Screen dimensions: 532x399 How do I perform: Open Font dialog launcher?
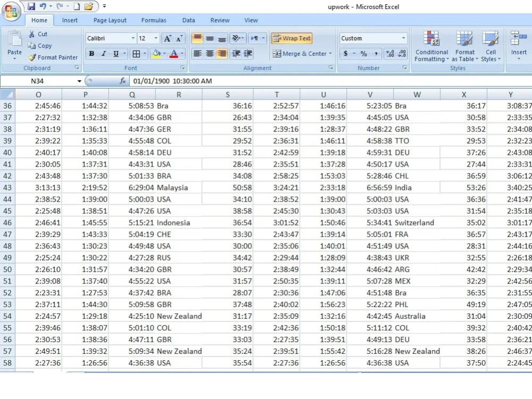tap(182, 68)
